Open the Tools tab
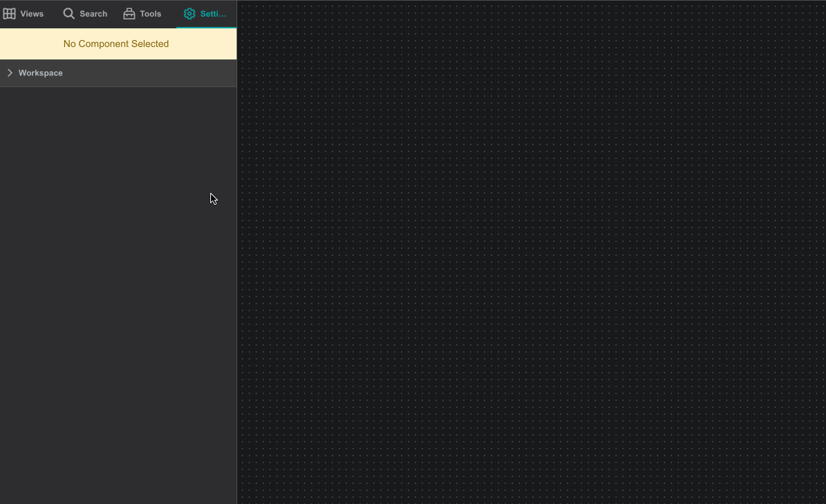This screenshot has width=826, height=504. [143, 14]
